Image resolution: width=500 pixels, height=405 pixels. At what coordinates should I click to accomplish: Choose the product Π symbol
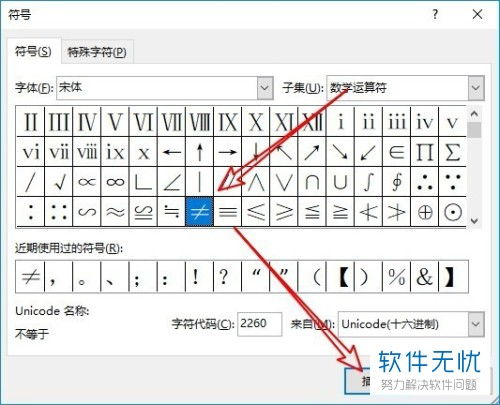424,152
